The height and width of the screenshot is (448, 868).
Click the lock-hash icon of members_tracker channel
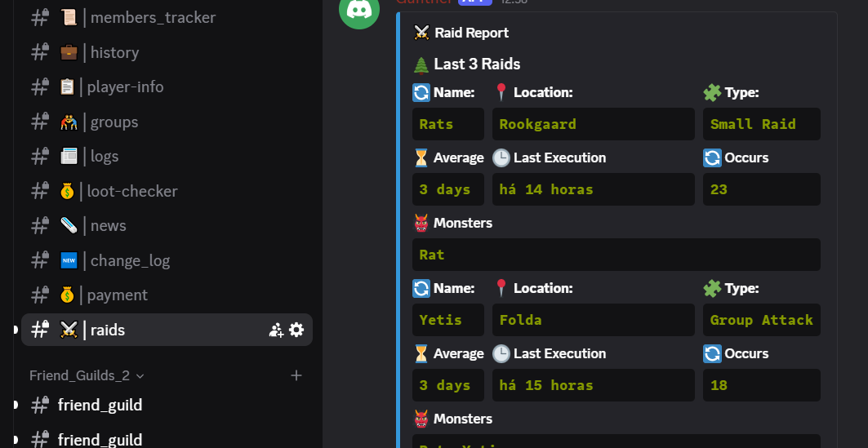(x=40, y=18)
